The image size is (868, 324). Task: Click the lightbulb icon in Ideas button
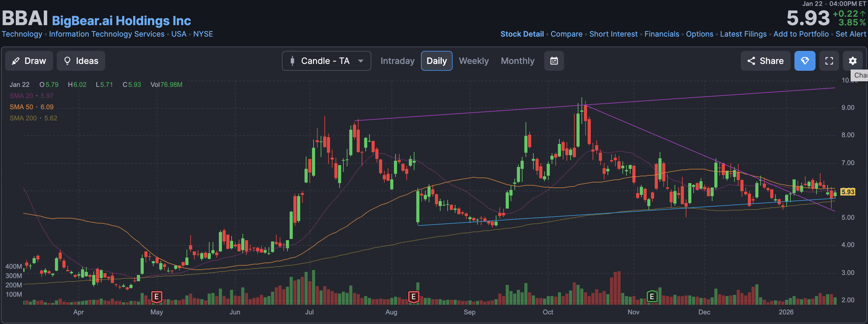point(67,61)
